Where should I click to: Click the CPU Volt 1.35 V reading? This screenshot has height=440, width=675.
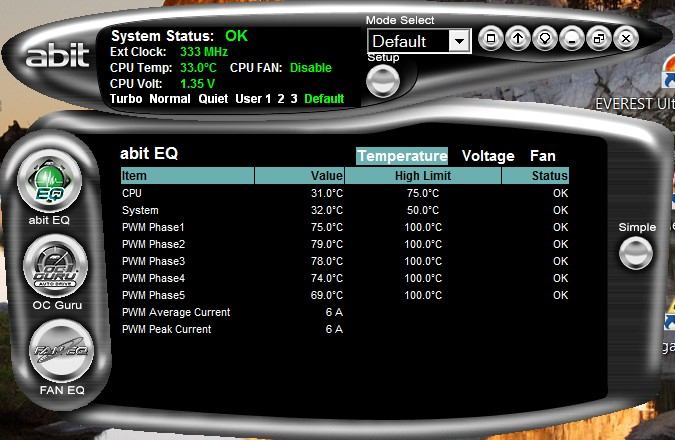coord(197,84)
